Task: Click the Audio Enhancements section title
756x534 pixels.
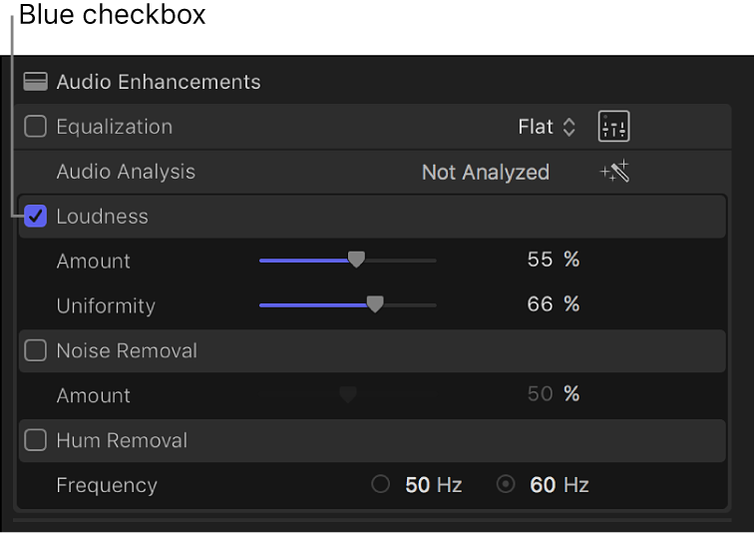Action: tap(159, 82)
